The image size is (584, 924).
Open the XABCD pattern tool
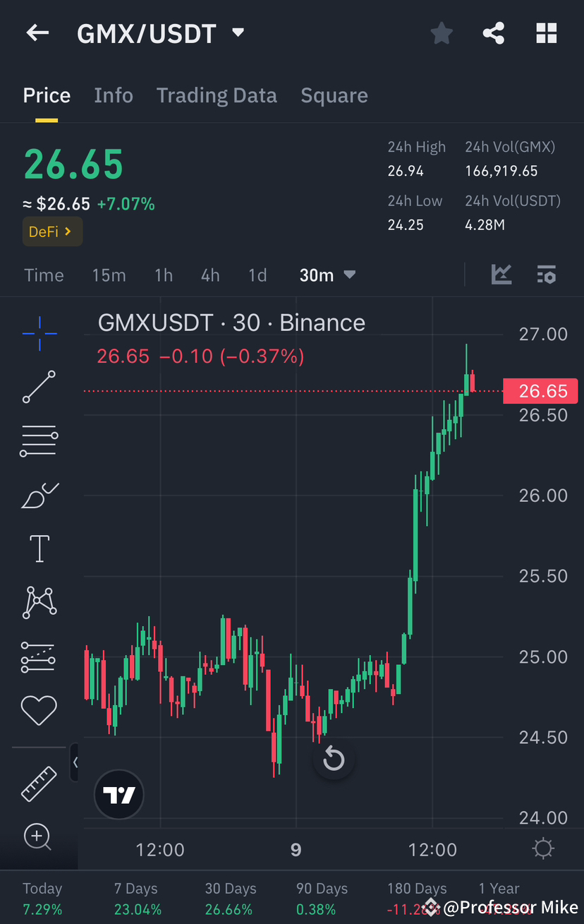[39, 602]
